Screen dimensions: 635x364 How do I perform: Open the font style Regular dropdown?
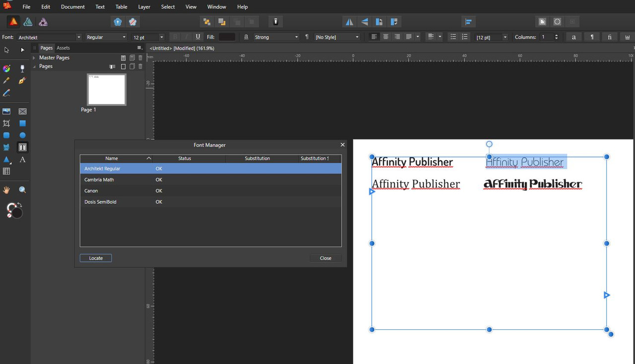(x=106, y=37)
